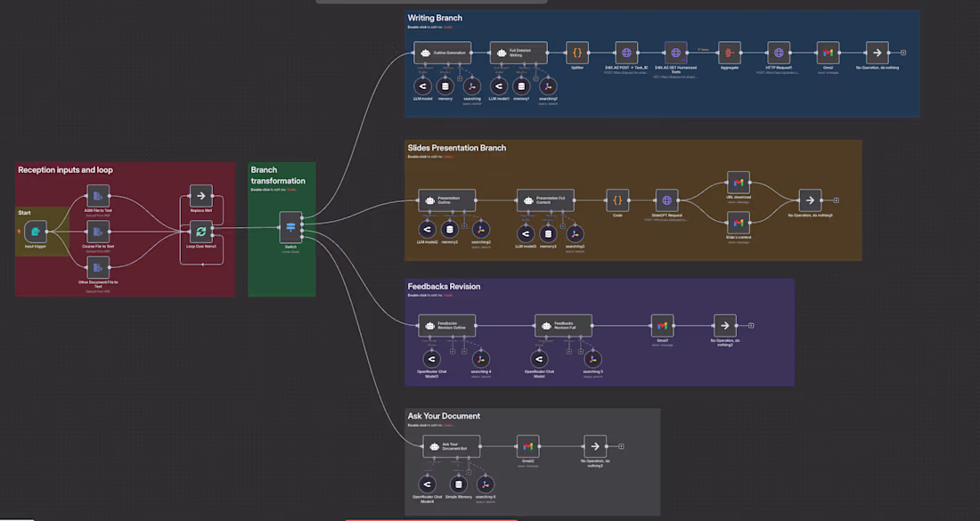Select the searching 6 tool sub-node

(485, 484)
